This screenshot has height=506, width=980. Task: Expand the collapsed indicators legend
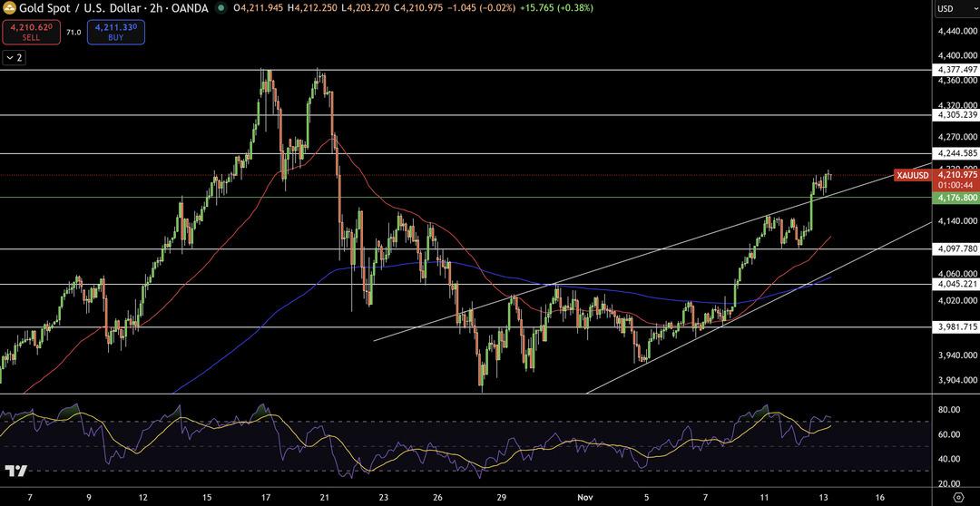coord(15,57)
